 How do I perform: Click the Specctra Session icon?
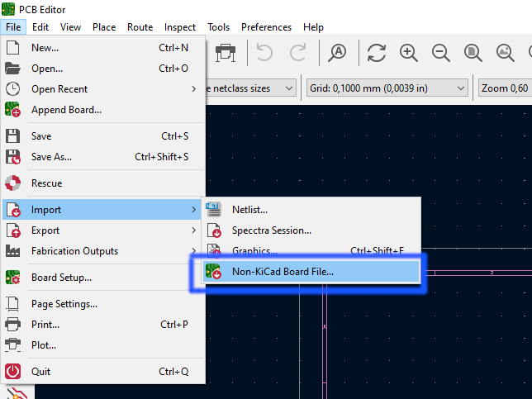(214, 230)
